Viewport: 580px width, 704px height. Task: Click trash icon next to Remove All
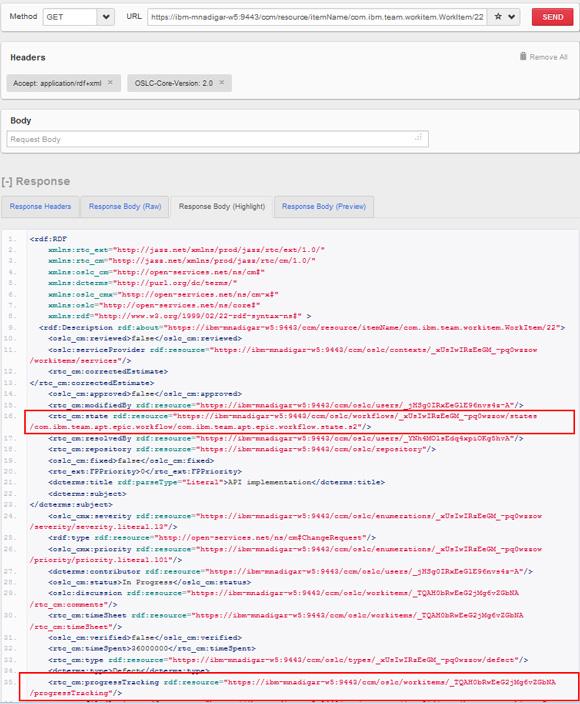coord(523,56)
